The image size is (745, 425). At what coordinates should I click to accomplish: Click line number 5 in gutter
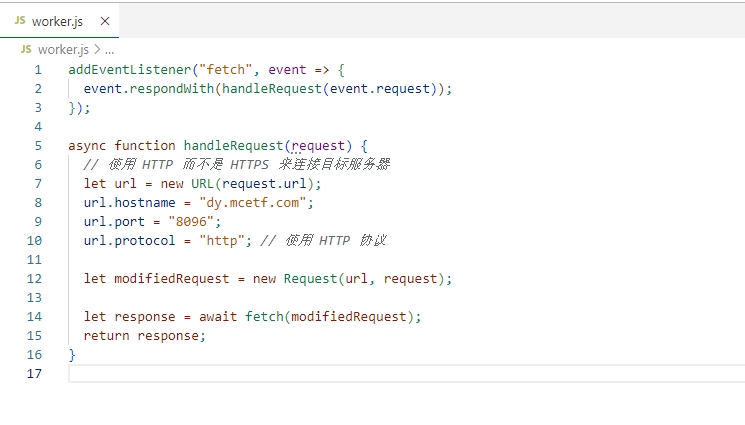(x=38, y=145)
